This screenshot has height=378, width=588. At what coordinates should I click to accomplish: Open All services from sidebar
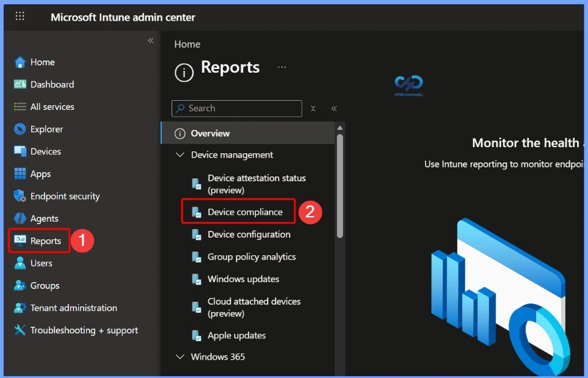point(52,107)
